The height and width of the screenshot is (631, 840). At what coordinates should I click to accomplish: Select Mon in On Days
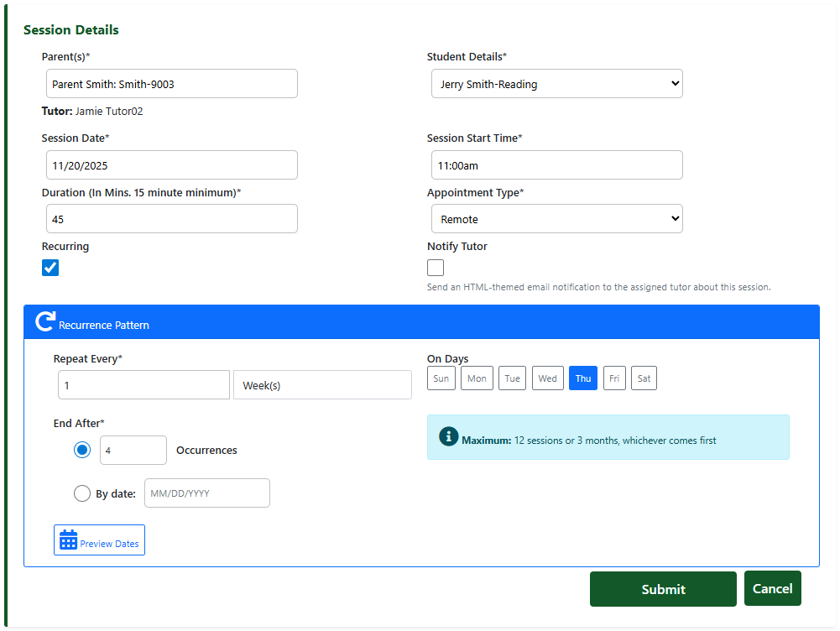click(477, 378)
